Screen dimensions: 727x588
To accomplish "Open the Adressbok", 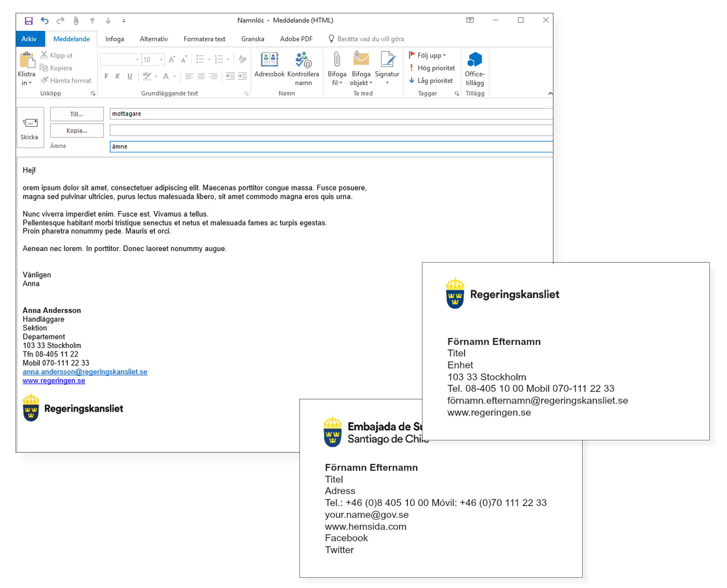I will [269, 65].
